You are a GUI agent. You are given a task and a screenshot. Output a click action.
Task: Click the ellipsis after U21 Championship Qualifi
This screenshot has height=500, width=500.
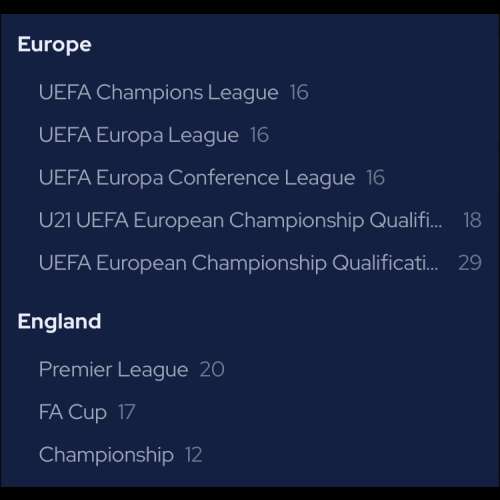click(x=437, y=226)
